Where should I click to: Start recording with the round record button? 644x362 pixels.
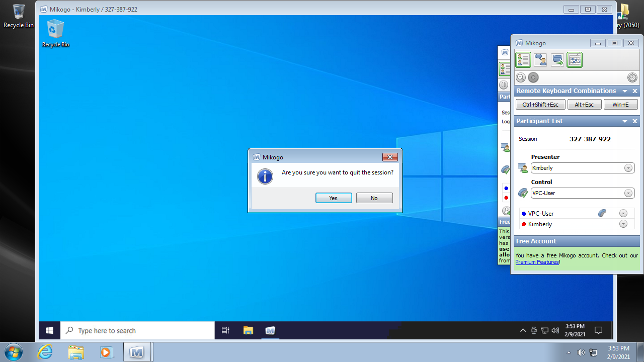[533, 77]
